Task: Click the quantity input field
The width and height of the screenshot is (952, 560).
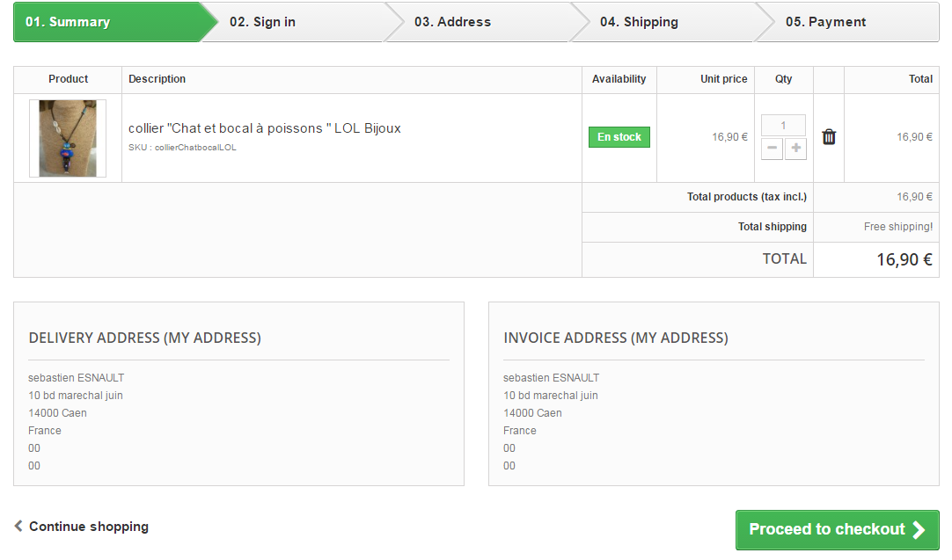Action: coord(783,126)
